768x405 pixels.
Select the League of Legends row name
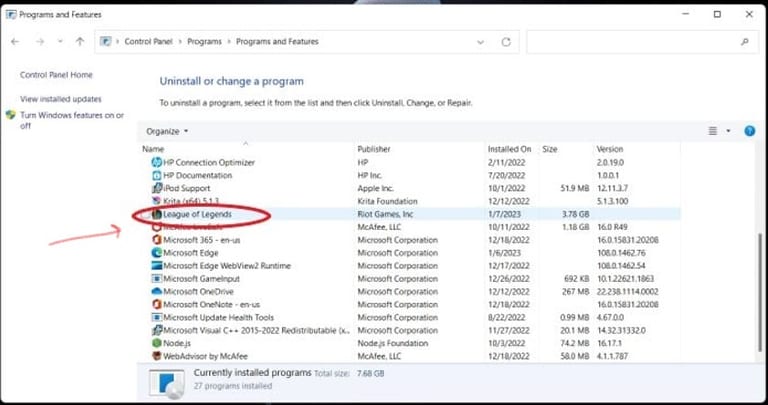[x=197, y=214]
